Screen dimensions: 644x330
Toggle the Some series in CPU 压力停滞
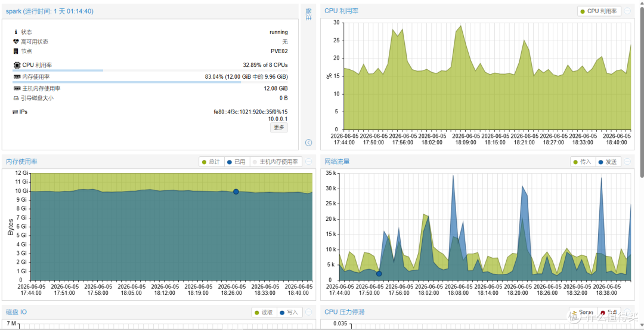pyautogui.click(x=583, y=312)
